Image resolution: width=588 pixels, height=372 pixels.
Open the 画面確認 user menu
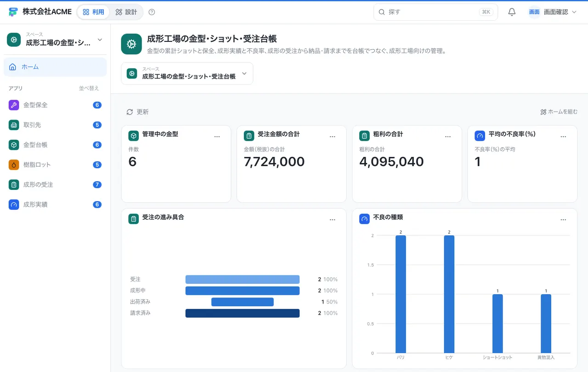tap(552, 12)
